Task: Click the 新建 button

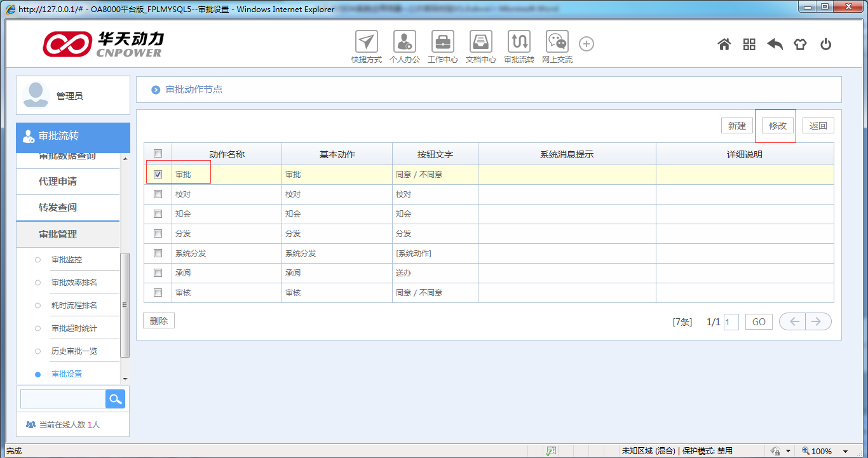Action: tap(736, 125)
